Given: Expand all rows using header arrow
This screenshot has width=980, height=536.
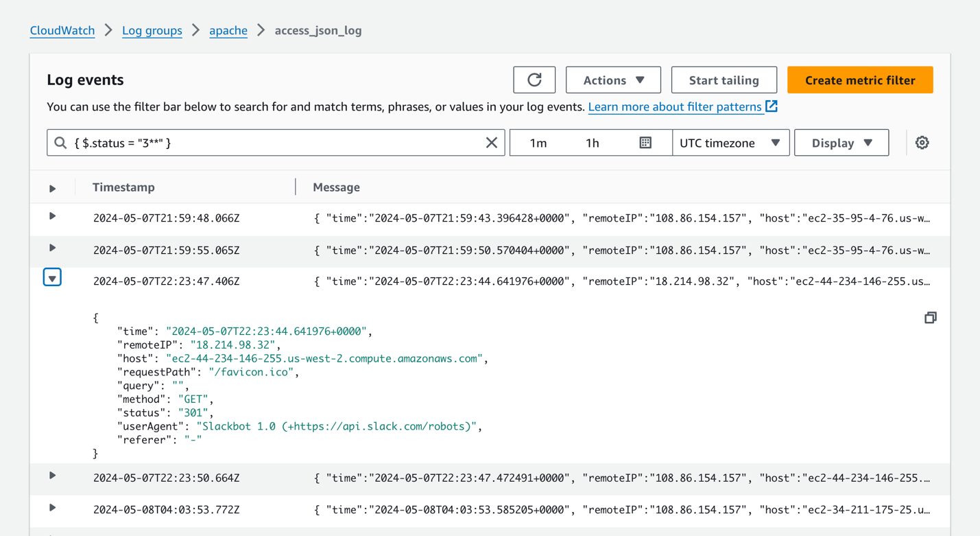Looking at the screenshot, I should click(52, 188).
